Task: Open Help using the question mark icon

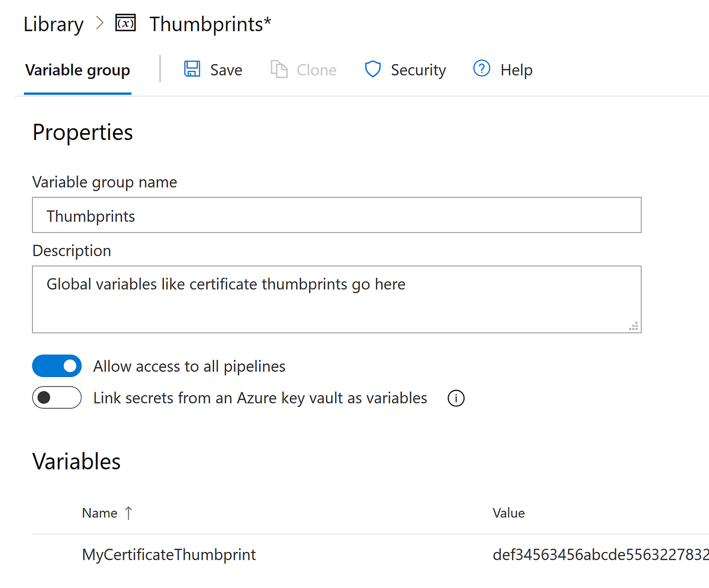Action: (x=481, y=68)
